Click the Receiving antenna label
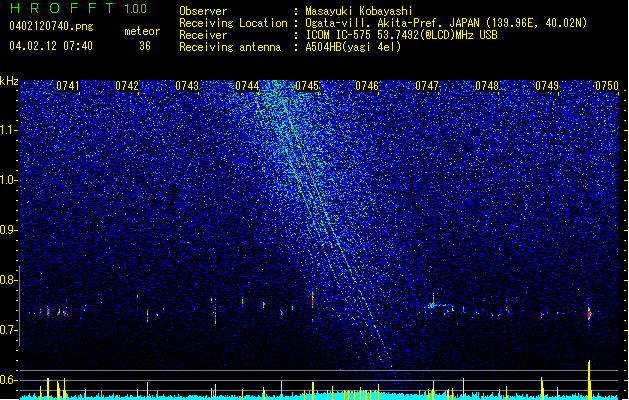 (x=230, y=47)
